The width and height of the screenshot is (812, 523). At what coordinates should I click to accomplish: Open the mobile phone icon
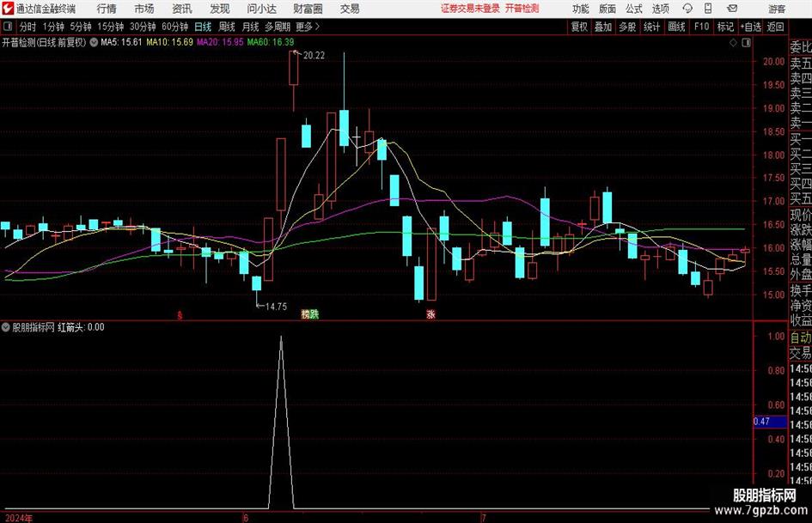(708, 9)
